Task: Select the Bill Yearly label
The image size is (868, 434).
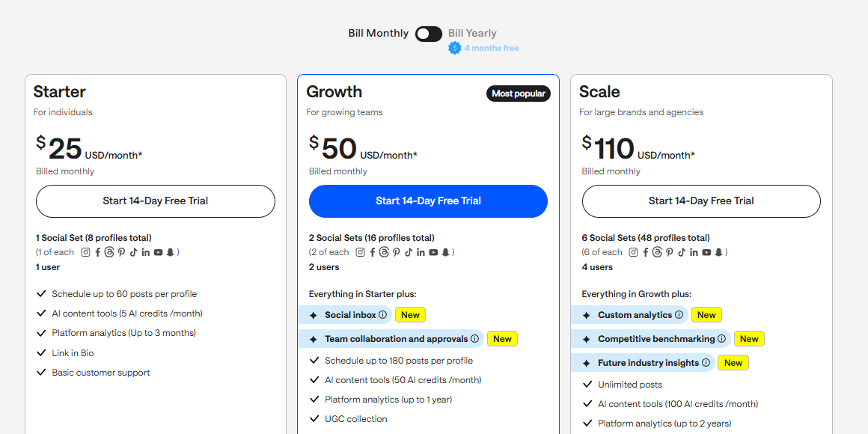Action: [472, 34]
